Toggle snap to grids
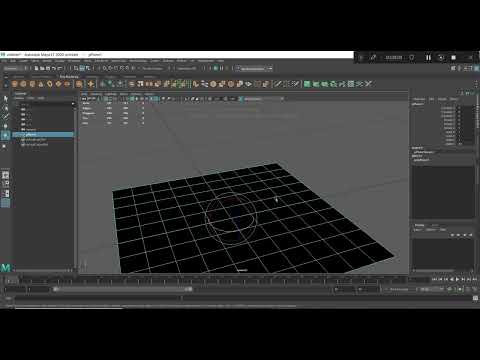Image resolution: width=480 pixels, height=360 pixels. (104, 68)
